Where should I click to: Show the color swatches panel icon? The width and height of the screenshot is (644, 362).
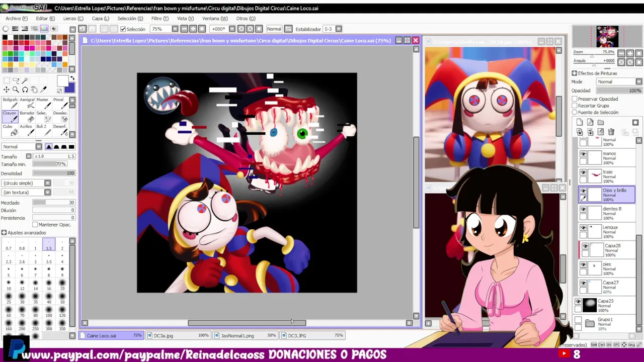(44, 29)
